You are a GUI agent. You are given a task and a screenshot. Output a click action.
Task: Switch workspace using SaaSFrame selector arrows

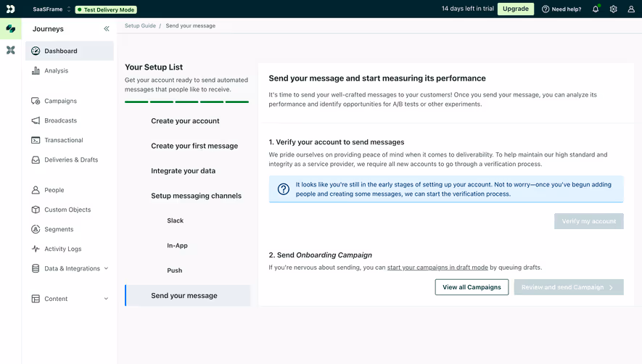pos(69,9)
